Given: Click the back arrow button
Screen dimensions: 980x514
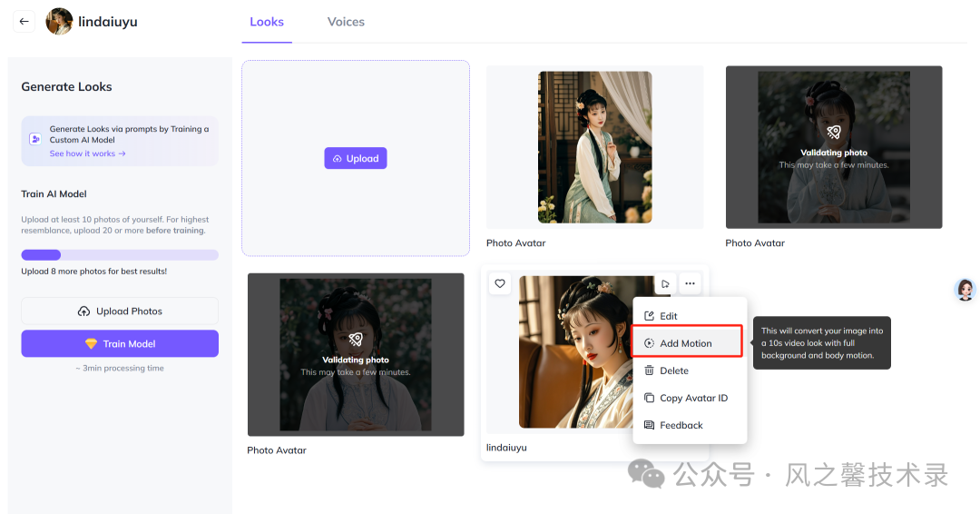Looking at the screenshot, I should 24,22.
